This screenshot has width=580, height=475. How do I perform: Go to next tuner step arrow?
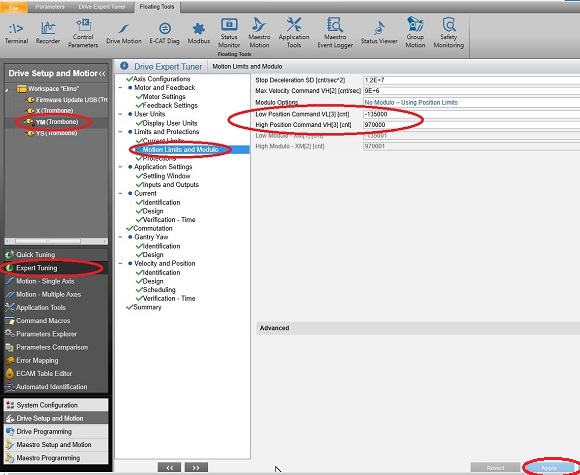196,468
